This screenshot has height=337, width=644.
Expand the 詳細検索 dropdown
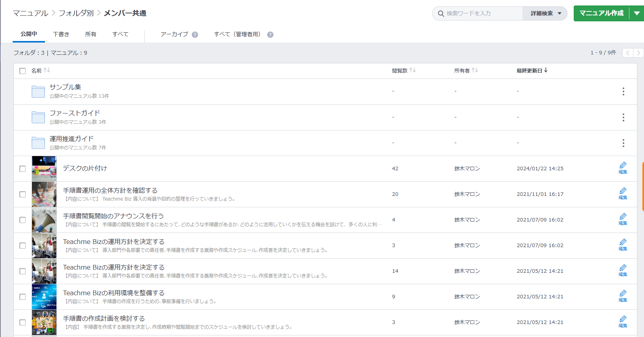(x=545, y=13)
